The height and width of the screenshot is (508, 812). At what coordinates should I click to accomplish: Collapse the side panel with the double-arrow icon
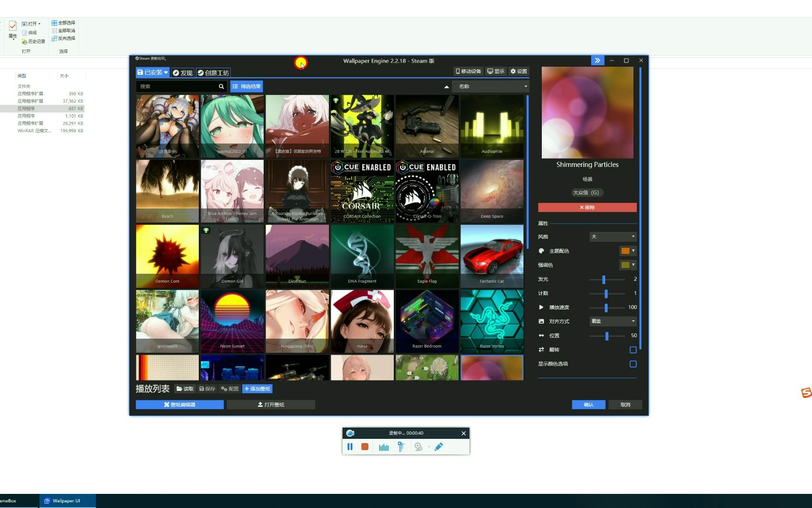597,60
